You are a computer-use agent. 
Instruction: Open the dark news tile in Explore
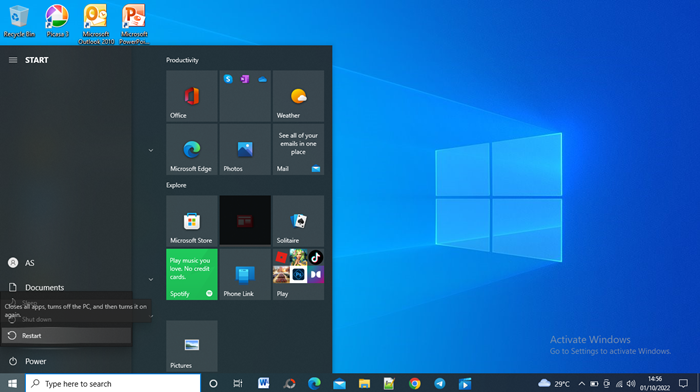pyautogui.click(x=245, y=221)
